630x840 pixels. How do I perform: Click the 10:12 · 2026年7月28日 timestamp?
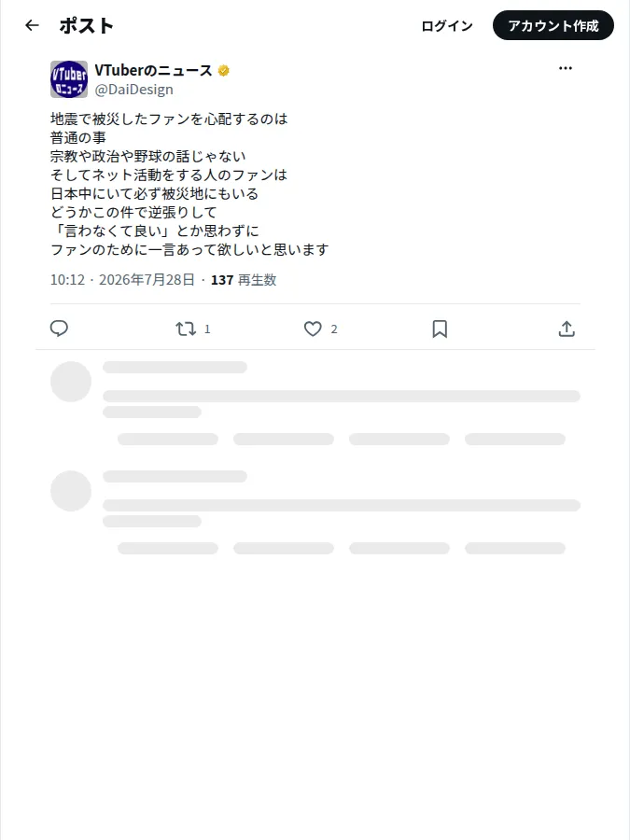pos(122,280)
